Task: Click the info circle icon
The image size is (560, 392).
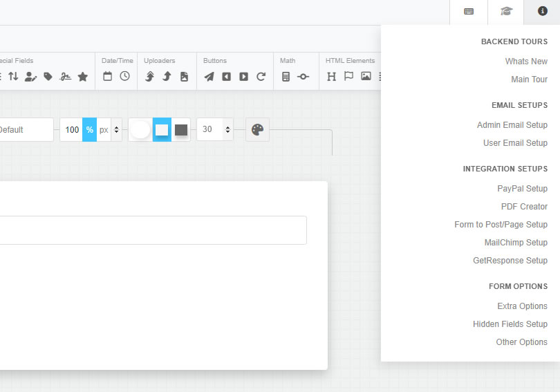Action: 542,11
